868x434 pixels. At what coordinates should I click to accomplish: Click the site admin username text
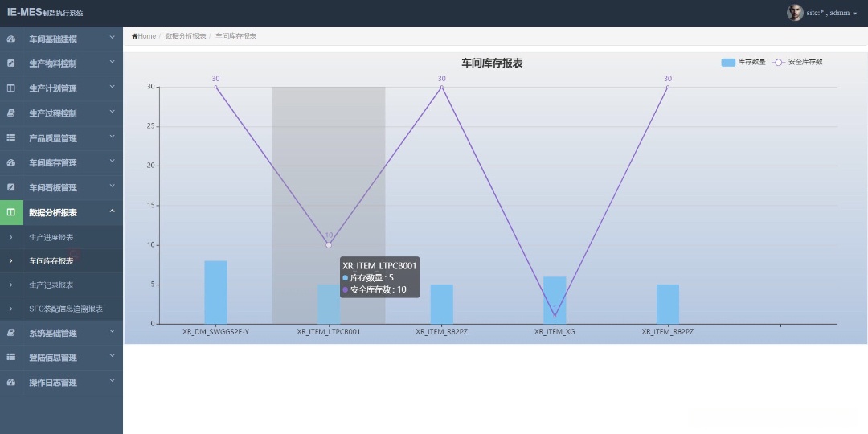click(x=828, y=14)
